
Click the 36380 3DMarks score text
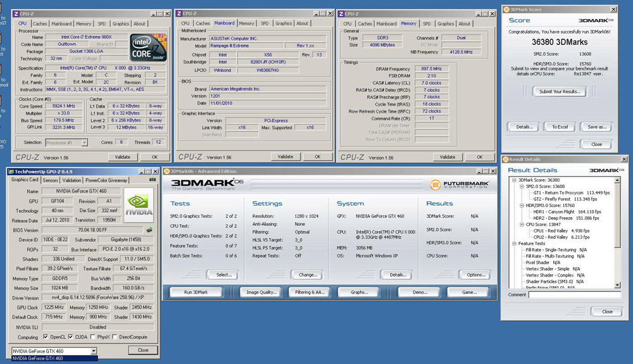(x=560, y=42)
